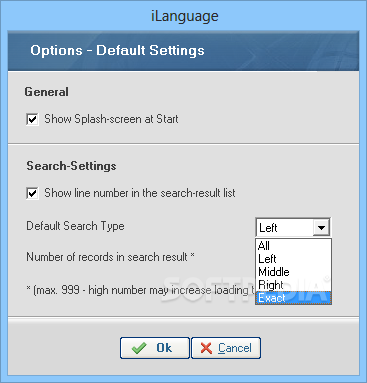367x383 pixels.
Task: Click the Search-Settings heading
Action: (x=71, y=166)
